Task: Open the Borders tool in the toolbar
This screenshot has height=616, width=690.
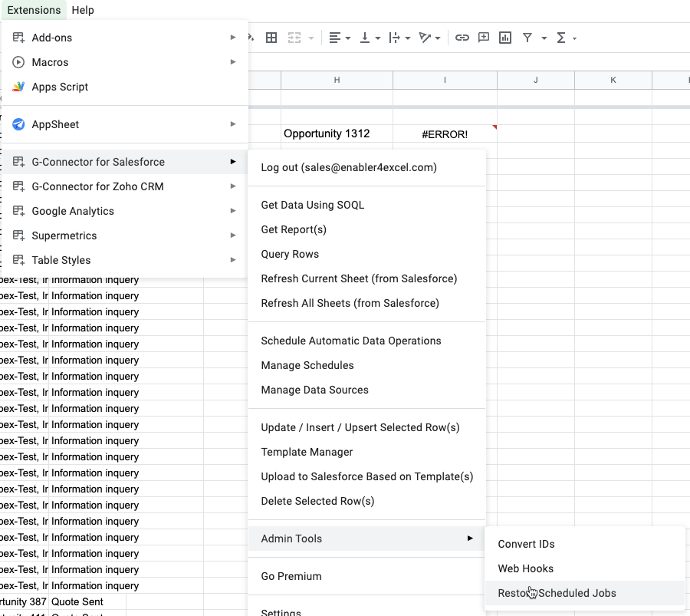Action: click(x=271, y=38)
